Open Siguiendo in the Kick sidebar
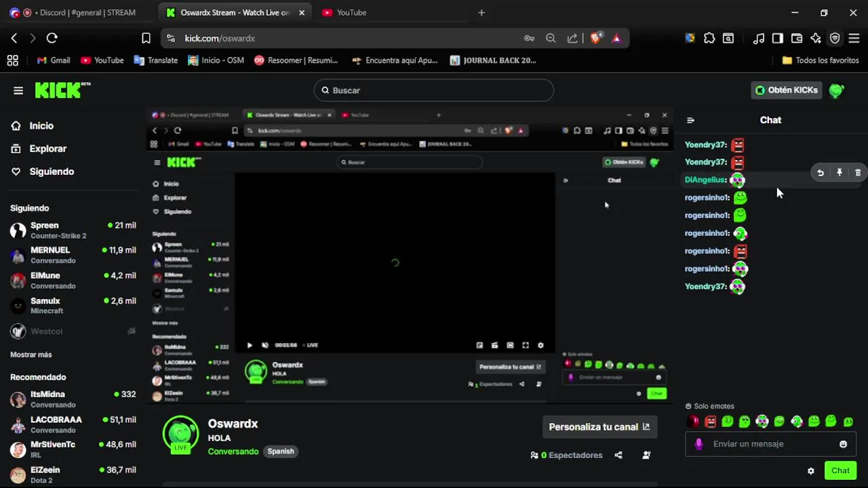868x488 pixels. click(43, 171)
